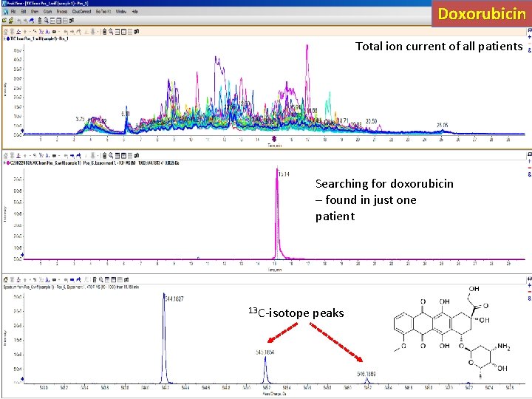Image resolution: width=532 pixels, height=399 pixels.
Task: Click the 546.1886 isotope peak label
Action: tap(366, 374)
